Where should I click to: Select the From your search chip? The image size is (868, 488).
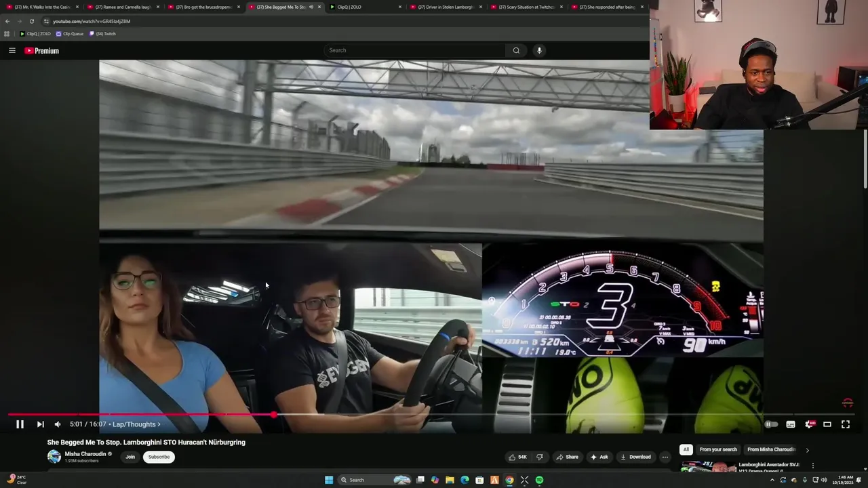pyautogui.click(x=718, y=449)
